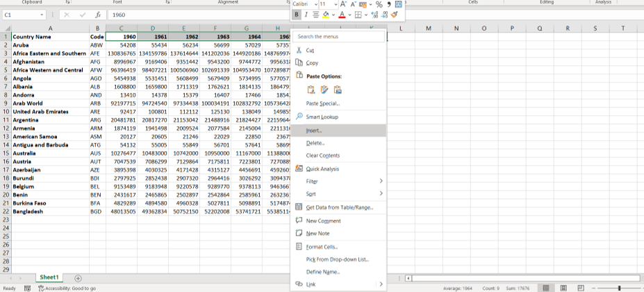Expand the Sort submenu

(x=339, y=194)
